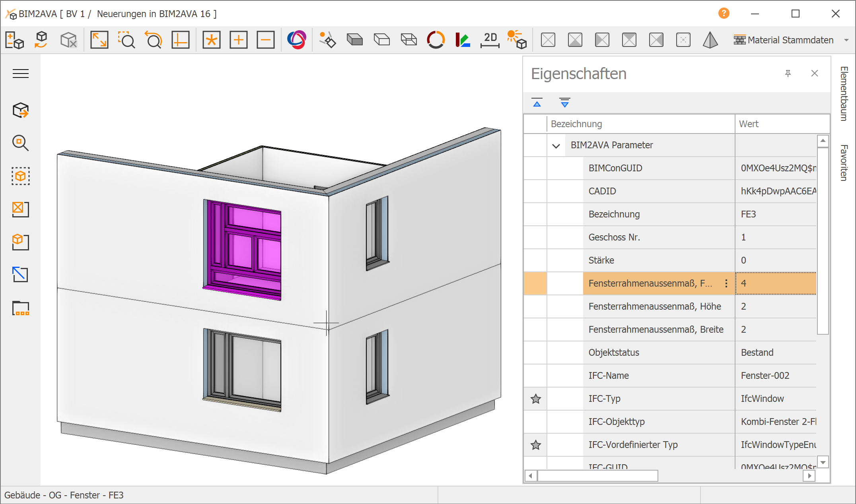
Task: Click the orange plus box icon
Action: [x=238, y=40]
